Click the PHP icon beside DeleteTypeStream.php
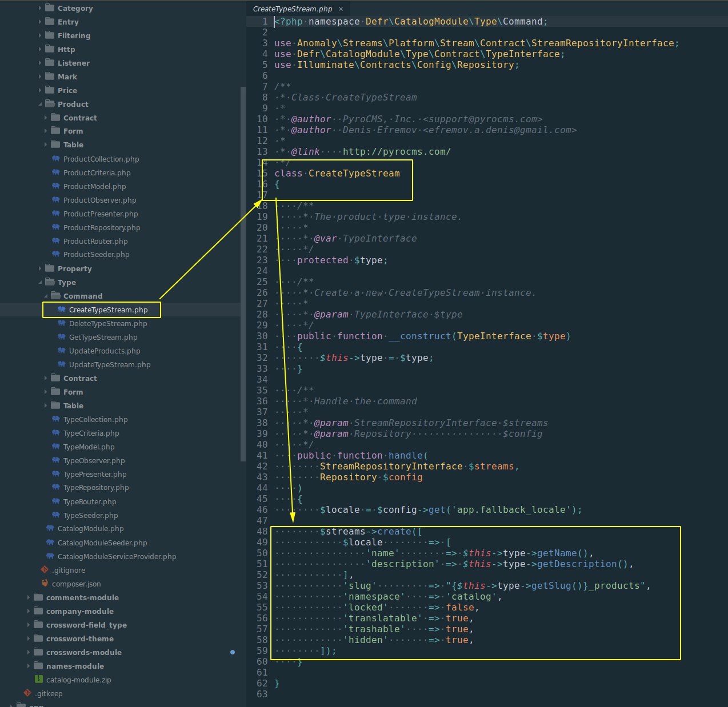 (x=62, y=323)
